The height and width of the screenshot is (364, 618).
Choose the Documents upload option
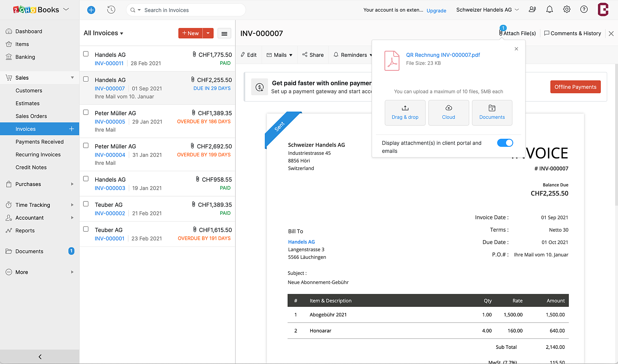click(492, 112)
